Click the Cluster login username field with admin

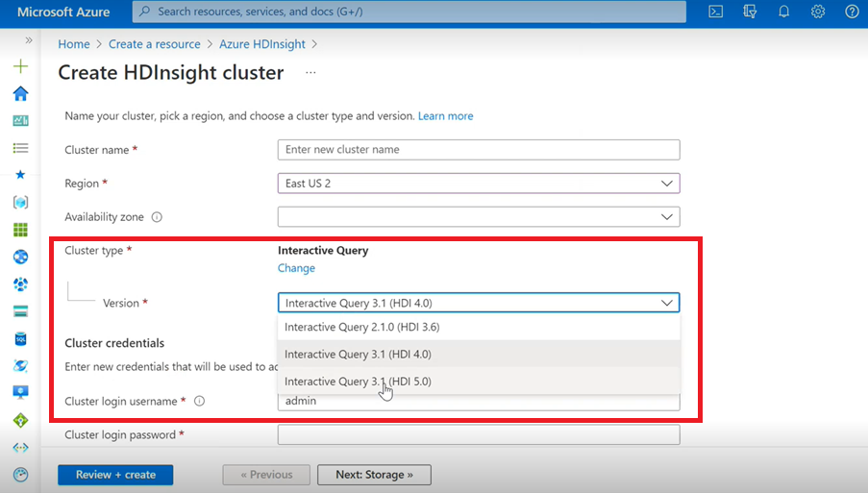[x=479, y=402]
